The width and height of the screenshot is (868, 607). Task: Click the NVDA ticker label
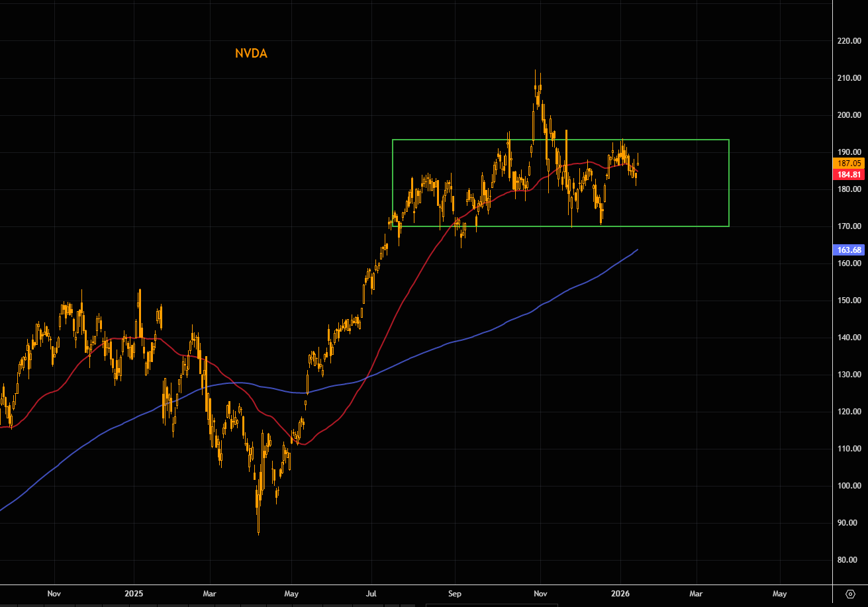tap(251, 54)
